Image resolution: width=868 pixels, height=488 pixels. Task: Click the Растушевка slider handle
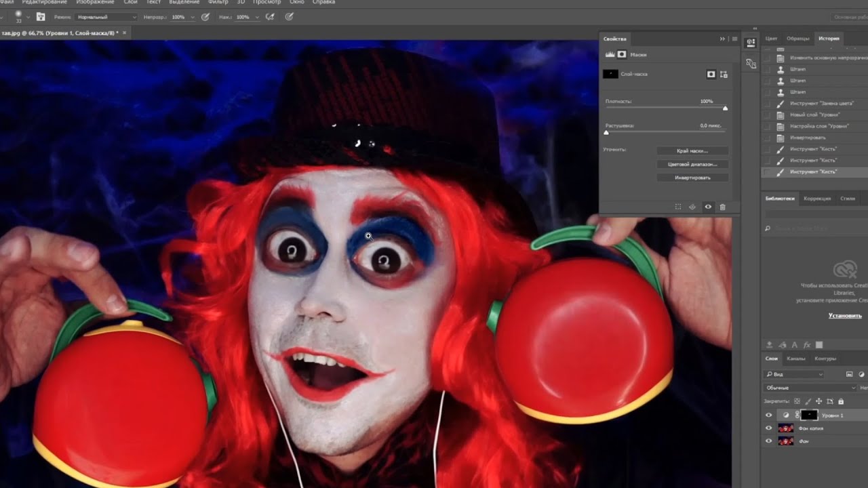(606, 132)
